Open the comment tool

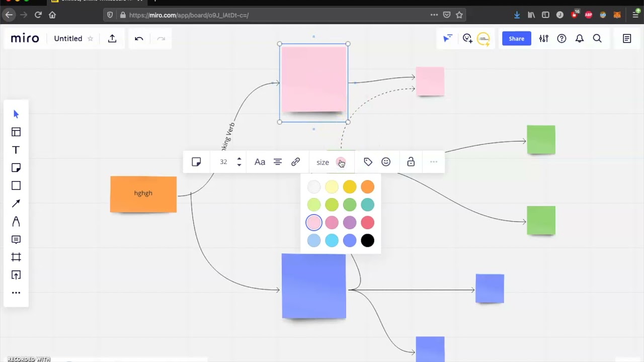pos(16,239)
